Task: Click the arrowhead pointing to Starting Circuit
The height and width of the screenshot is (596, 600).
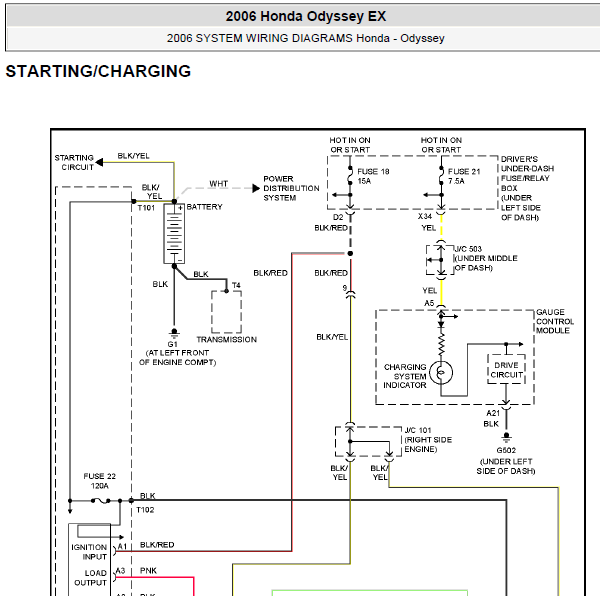Action: [99, 162]
